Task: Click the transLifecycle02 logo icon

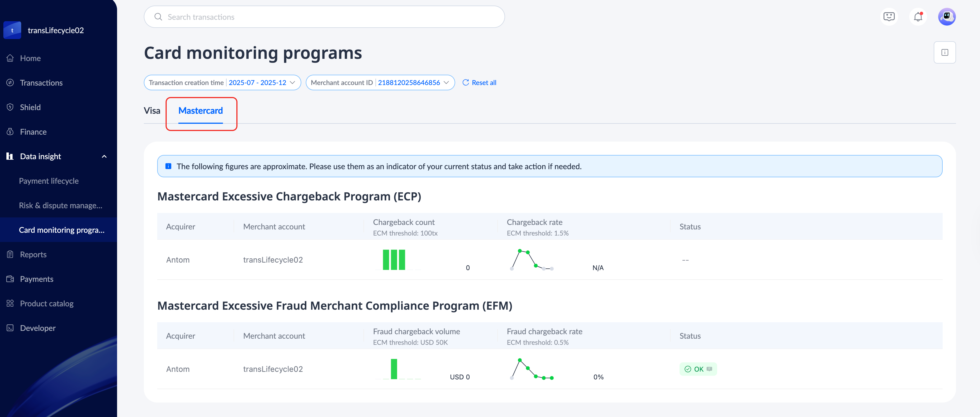Action: pos(12,30)
